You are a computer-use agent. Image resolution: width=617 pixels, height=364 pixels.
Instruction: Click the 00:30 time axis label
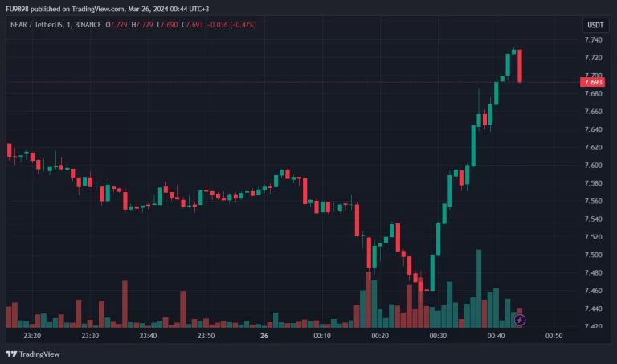click(438, 337)
